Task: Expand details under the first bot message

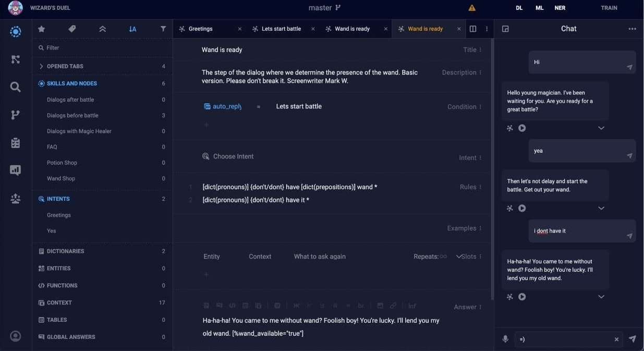Action: [x=601, y=128]
